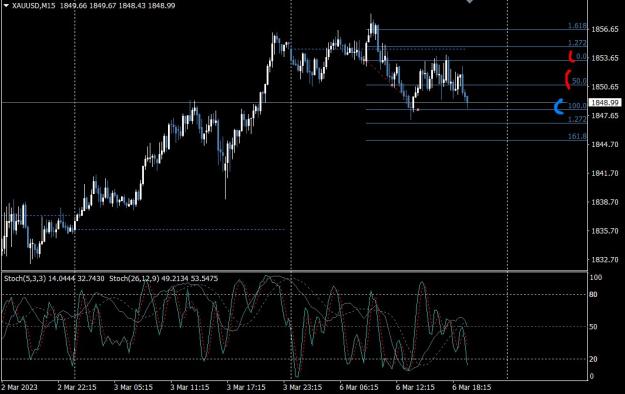
Task: Click the 100.0 Fibonacci level label
Action: coord(577,105)
